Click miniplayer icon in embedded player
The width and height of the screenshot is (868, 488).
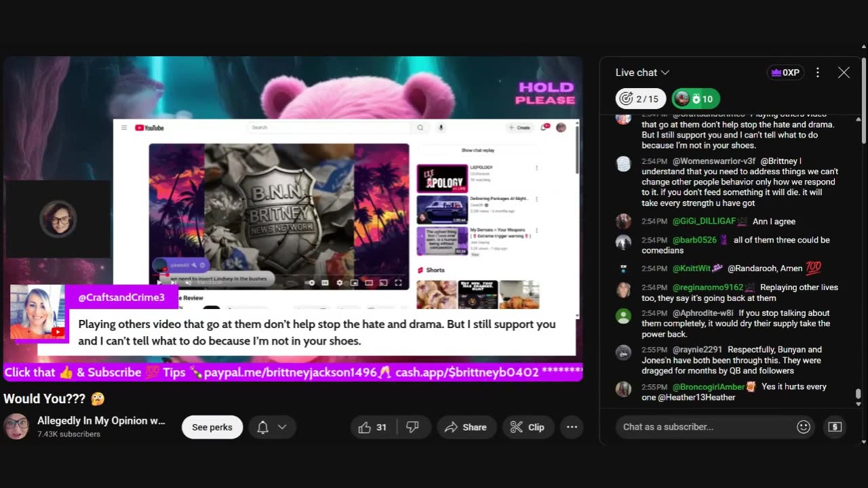pos(354,283)
